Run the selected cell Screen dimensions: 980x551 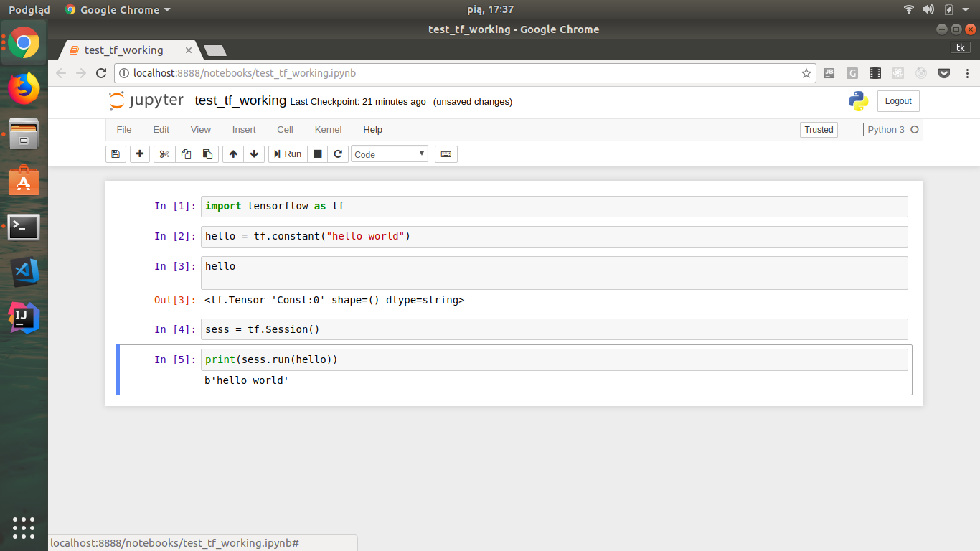click(x=287, y=154)
